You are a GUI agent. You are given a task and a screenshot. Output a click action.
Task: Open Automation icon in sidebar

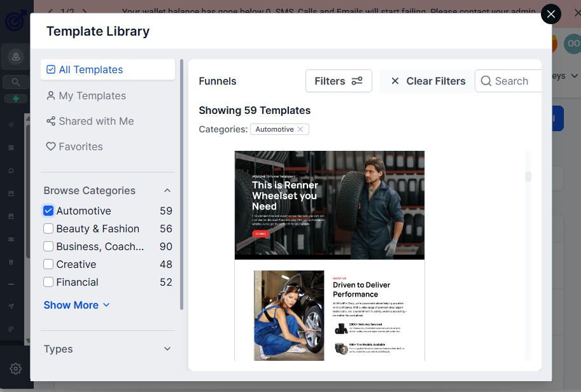pos(11,329)
